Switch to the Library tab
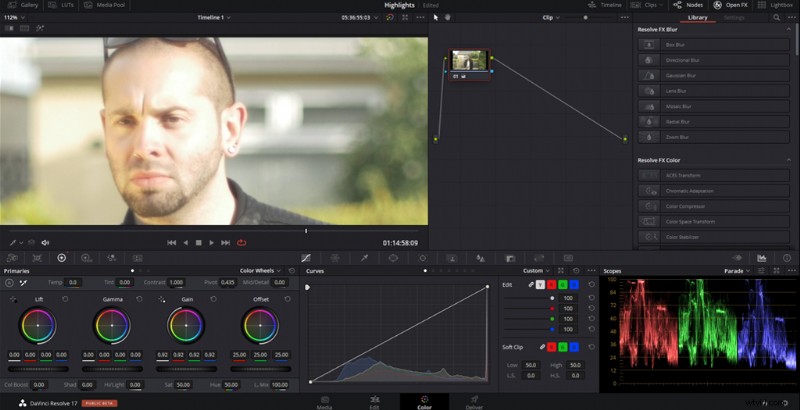The height and width of the screenshot is (410, 800). tap(697, 17)
